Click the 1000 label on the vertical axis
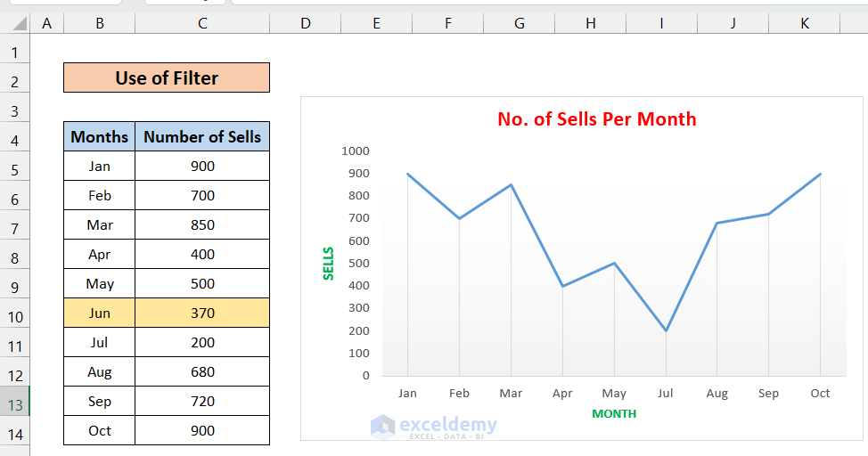868x456 pixels. pyautogui.click(x=355, y=151)
